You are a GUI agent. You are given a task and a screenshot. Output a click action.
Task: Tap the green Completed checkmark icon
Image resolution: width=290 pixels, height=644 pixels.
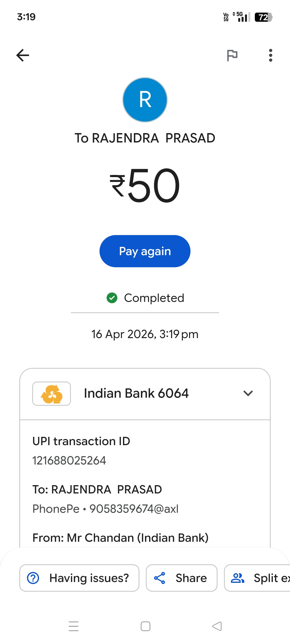coord(112,298)
